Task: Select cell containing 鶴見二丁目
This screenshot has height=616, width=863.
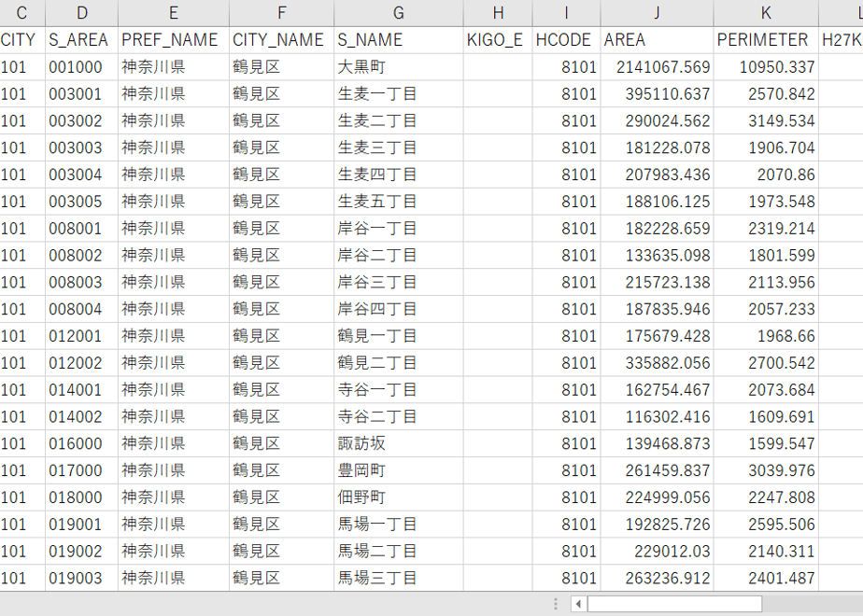Action: point(399,364)
